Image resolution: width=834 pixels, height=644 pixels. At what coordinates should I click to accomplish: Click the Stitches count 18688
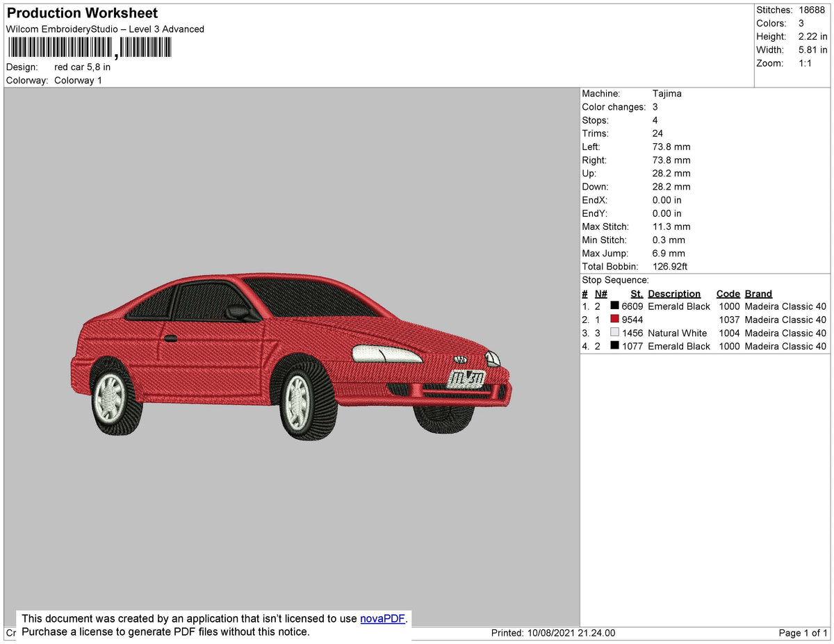(x=812, y=10)
